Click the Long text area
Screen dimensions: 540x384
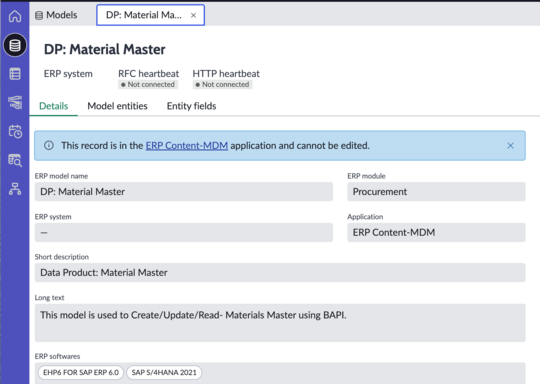click(x=280, y=323)
